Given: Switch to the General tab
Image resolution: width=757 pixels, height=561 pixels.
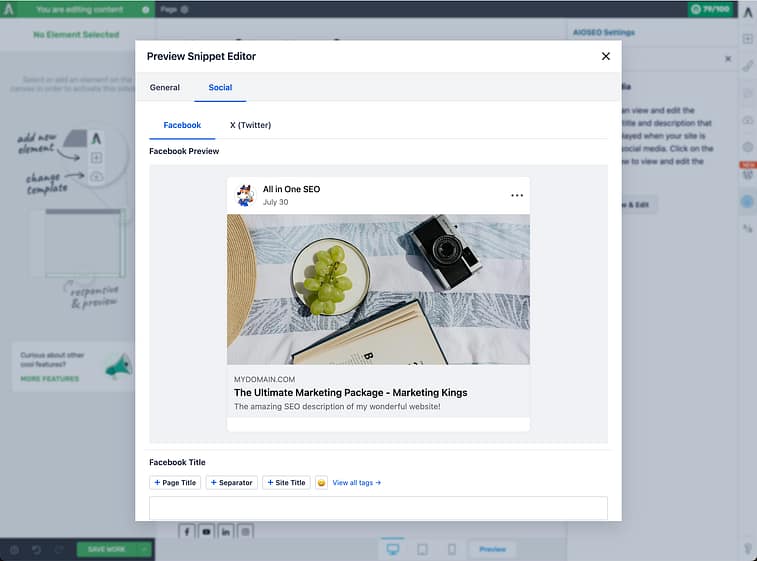Looking at the screenshot, I should pyautogui.click(x=165, y=88).
